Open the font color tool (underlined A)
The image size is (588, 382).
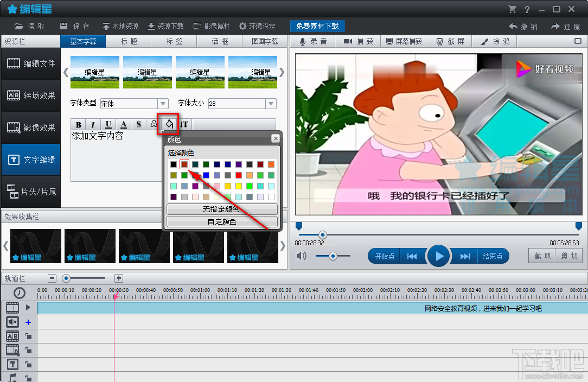pos(123,124)
